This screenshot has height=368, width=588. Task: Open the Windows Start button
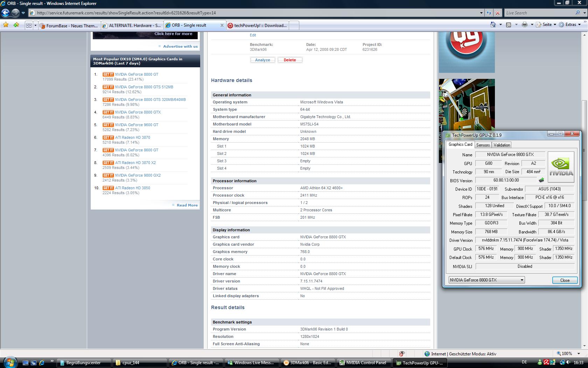[x=10, y=362]
